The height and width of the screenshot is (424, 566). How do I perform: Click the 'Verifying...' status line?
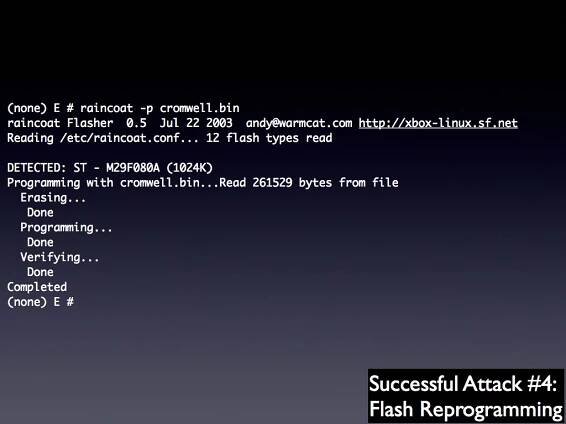(x=60, y=257)
